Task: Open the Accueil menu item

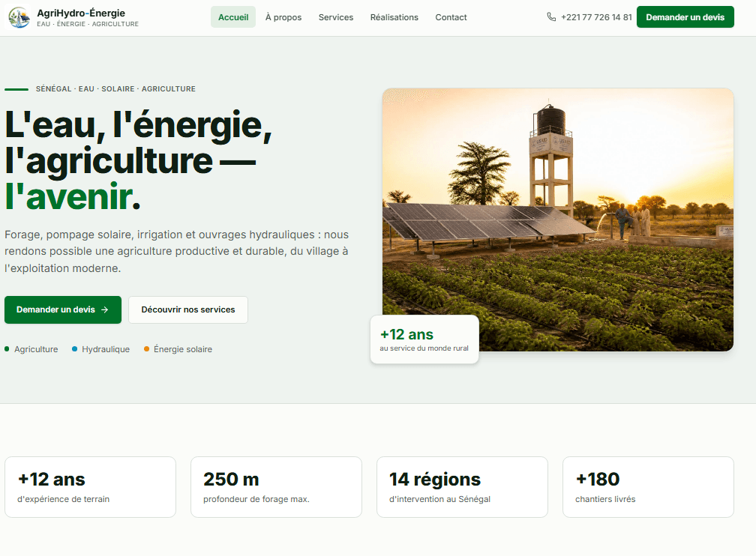Action: (233, 17)
